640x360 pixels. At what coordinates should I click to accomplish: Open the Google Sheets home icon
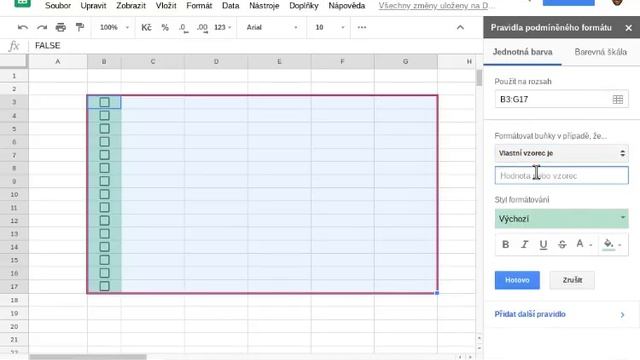click(x=22, y=2)
